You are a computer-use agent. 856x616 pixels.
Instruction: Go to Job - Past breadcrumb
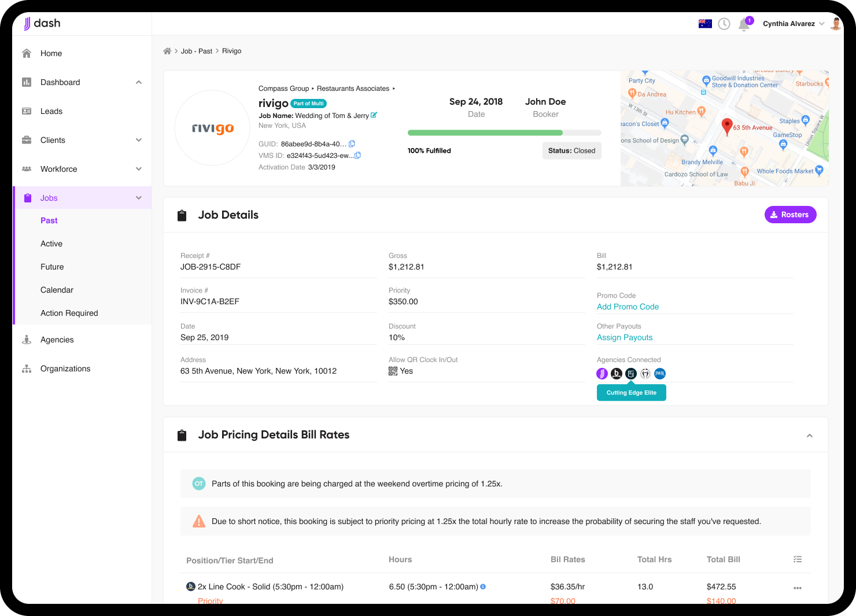tap(197, 51)
